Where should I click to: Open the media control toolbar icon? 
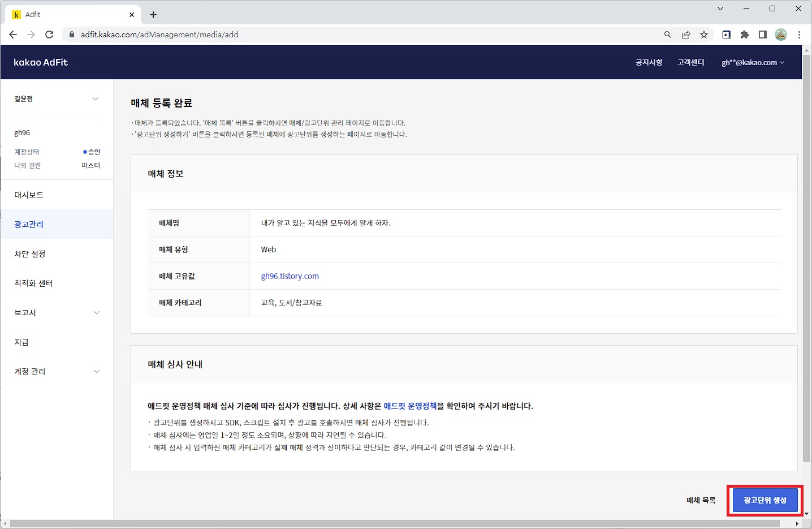tap(727, 35)
